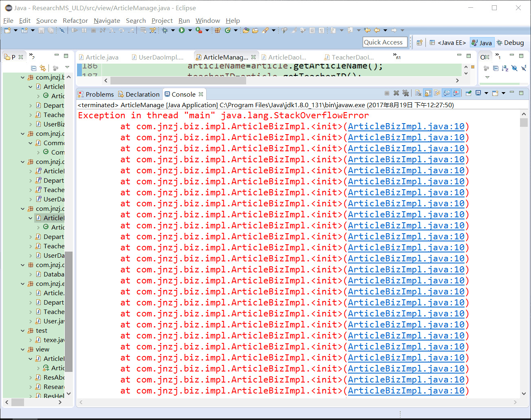Click the New Java Package icon
This screenshot has height=420, width=531.
217,30
